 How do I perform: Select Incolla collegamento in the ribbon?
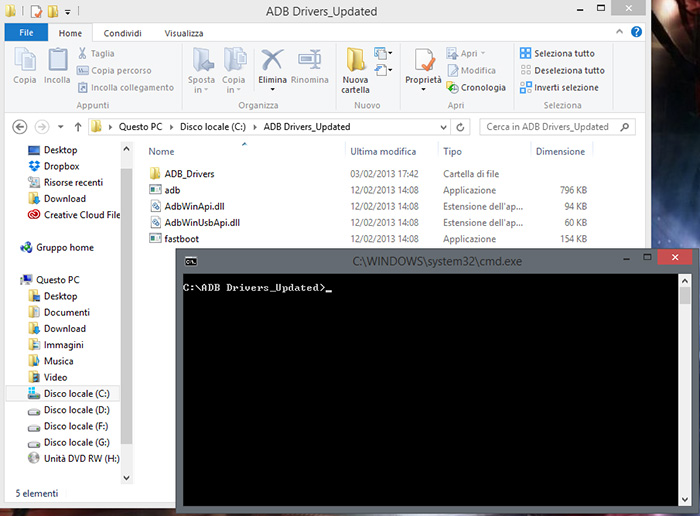126,87
